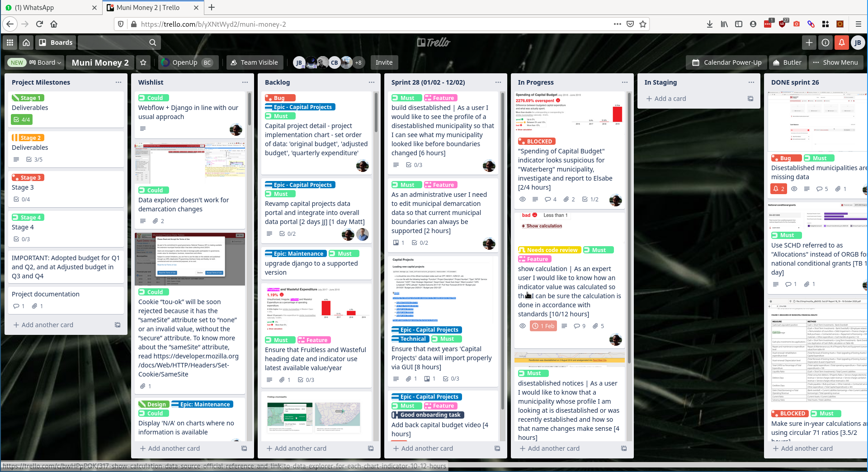Star the Muni Money 2 board

coord(143,62)
